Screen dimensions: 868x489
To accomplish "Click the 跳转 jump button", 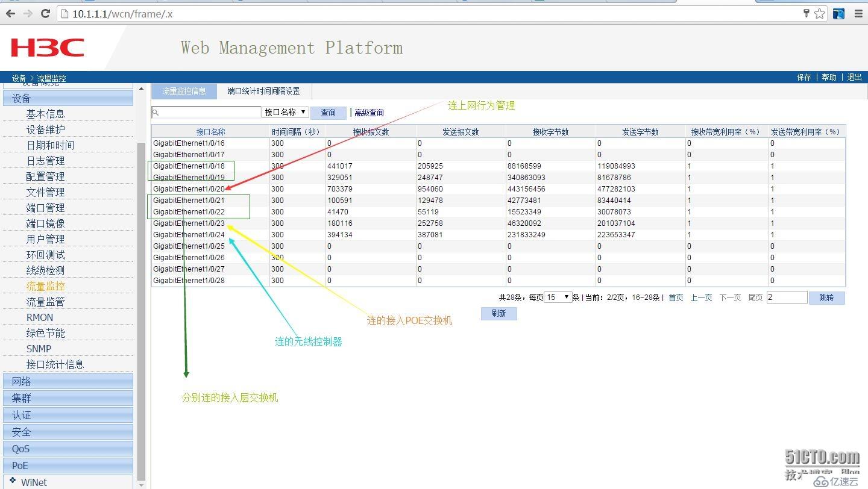I will pyautogui.click(x=826, y=297).
